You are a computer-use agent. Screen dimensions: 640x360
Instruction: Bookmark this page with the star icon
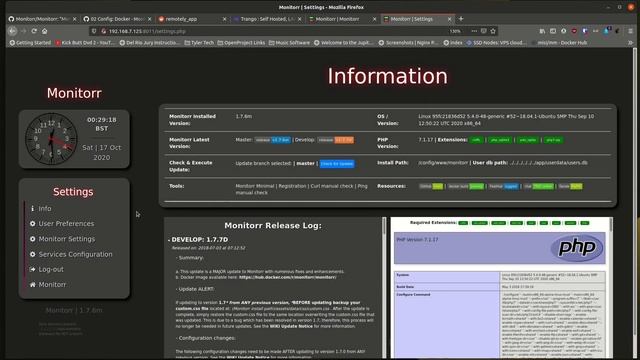(493, 31)
